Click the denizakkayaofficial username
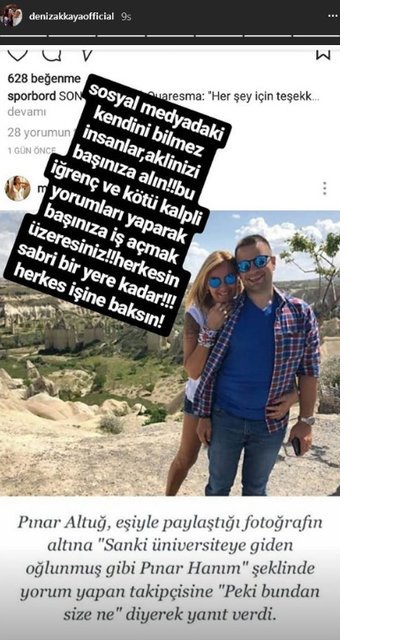 coord(71,16)
